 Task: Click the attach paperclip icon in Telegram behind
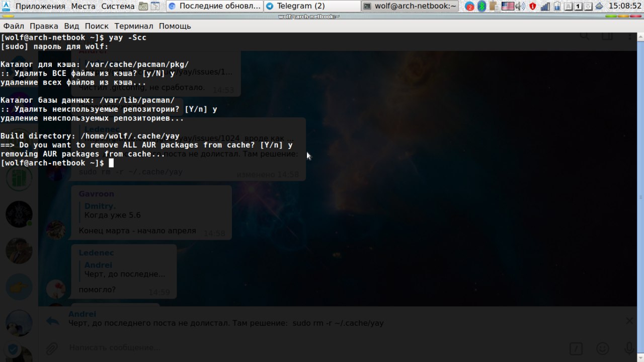pyautogui.click(x=52, y=348)
